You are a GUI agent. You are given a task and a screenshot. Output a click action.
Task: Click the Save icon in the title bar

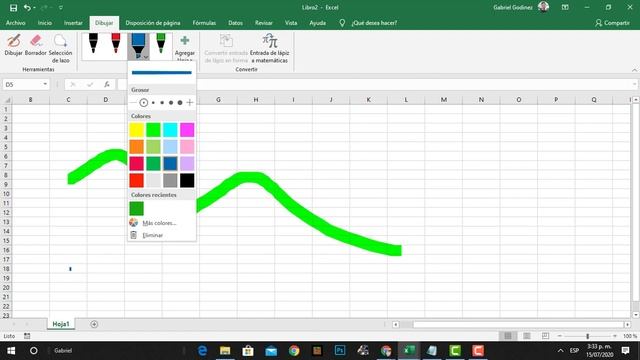[13, 8]
